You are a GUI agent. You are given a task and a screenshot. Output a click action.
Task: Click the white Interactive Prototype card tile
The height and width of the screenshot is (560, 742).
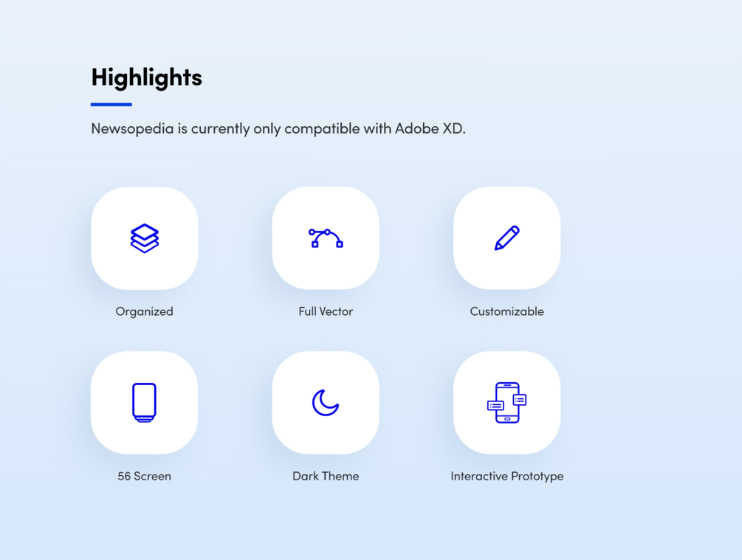point(506,403)
